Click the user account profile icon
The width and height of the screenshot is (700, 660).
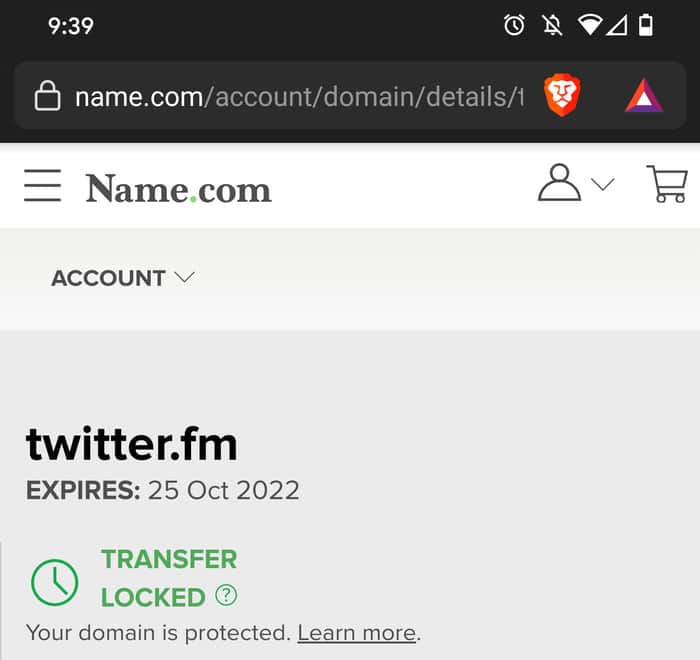point(559,183)
